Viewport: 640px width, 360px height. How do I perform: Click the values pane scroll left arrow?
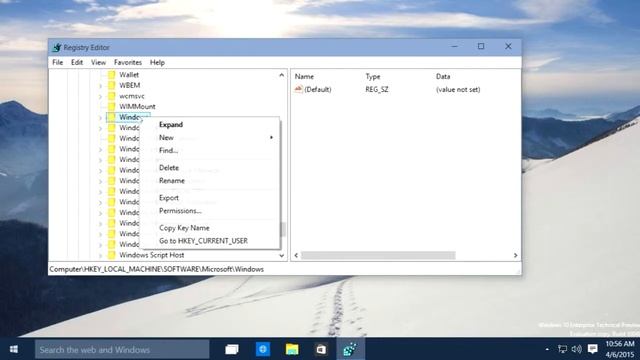pyautogui.click(x=296, y=256)
